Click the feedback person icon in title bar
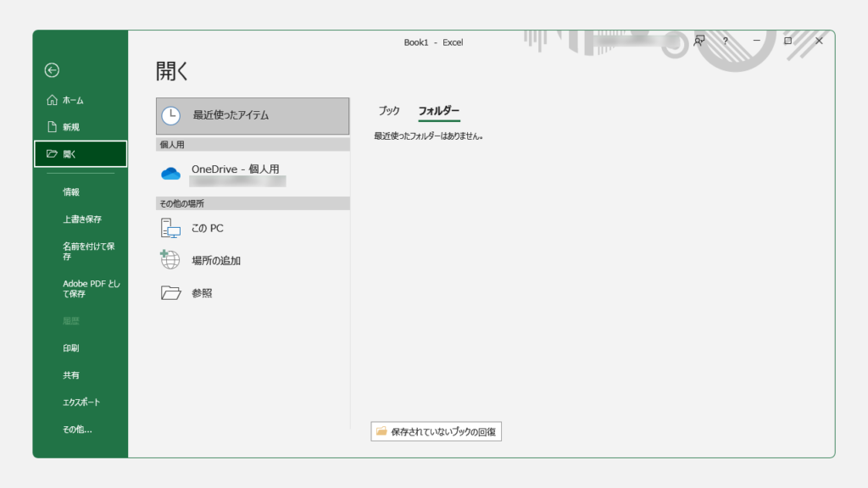 pos(699,41)
